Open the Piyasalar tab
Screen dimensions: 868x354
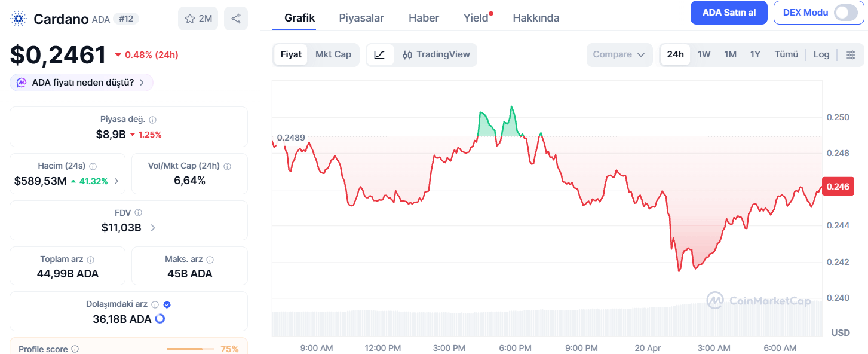coord(361,18)
